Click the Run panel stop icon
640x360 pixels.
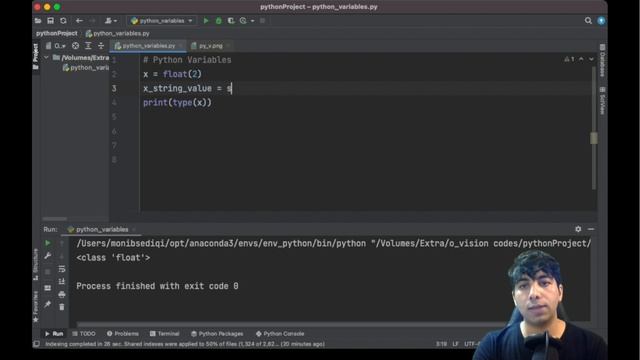click(x=48, y=271)
